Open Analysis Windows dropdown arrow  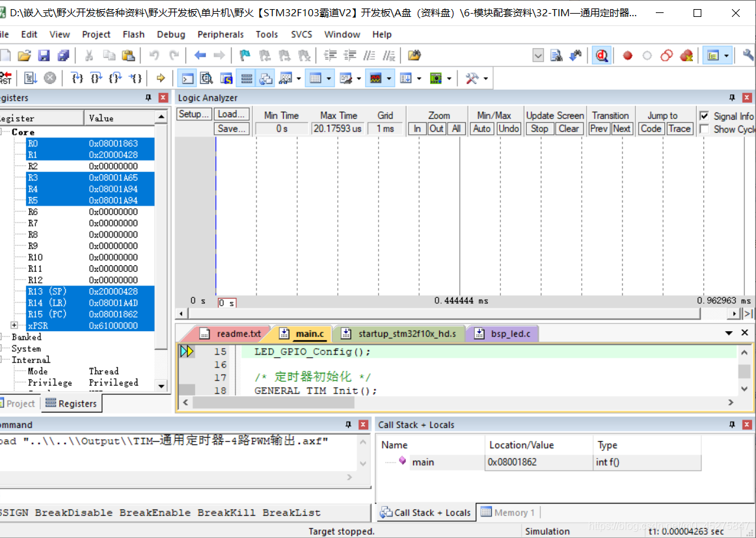(x=388, y=78)
